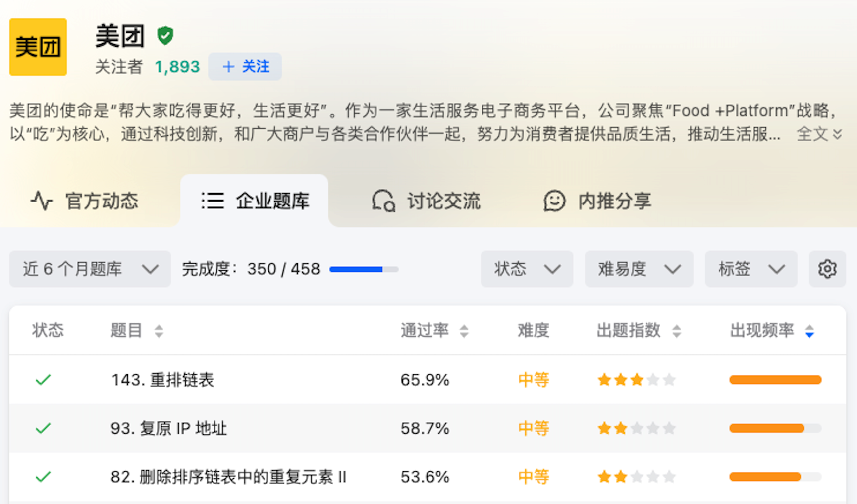Screen dimensions: 857x504
Task: Select the 企业题库 tab
Action: (x=255, y=201)
